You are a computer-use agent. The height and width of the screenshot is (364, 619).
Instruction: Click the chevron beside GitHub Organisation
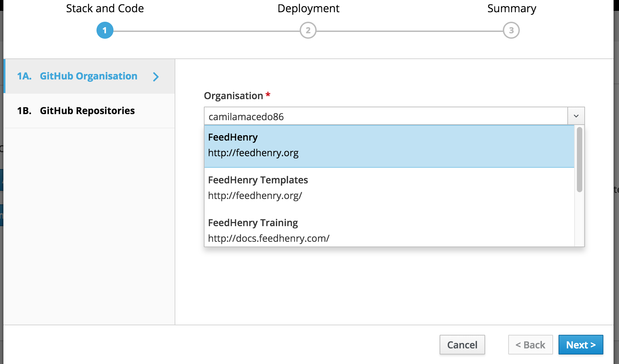pos(156,77)
